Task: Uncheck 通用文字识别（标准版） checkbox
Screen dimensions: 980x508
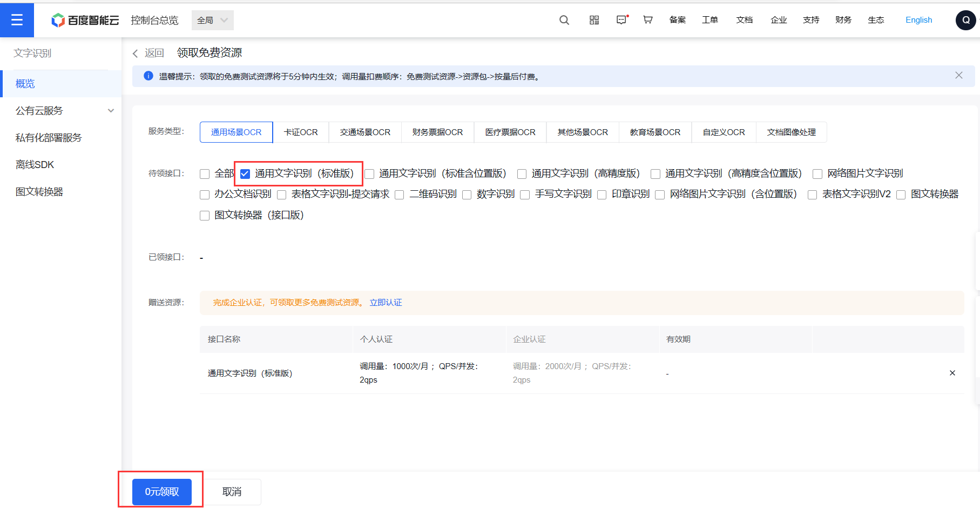Action: [x=245, y=174]
